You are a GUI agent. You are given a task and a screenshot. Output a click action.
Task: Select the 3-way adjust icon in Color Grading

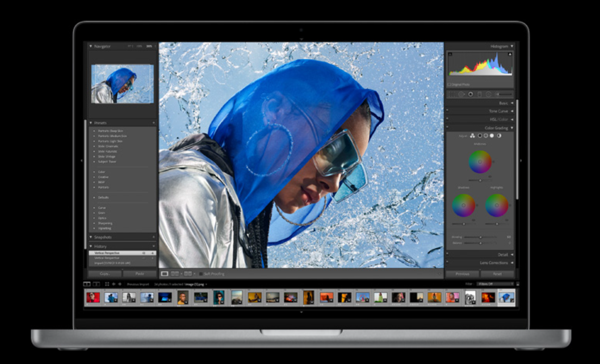click(472, 136)
